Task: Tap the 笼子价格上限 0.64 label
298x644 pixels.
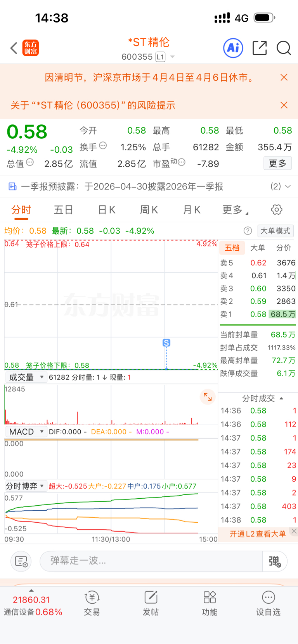Action: [x=58, y=245]
